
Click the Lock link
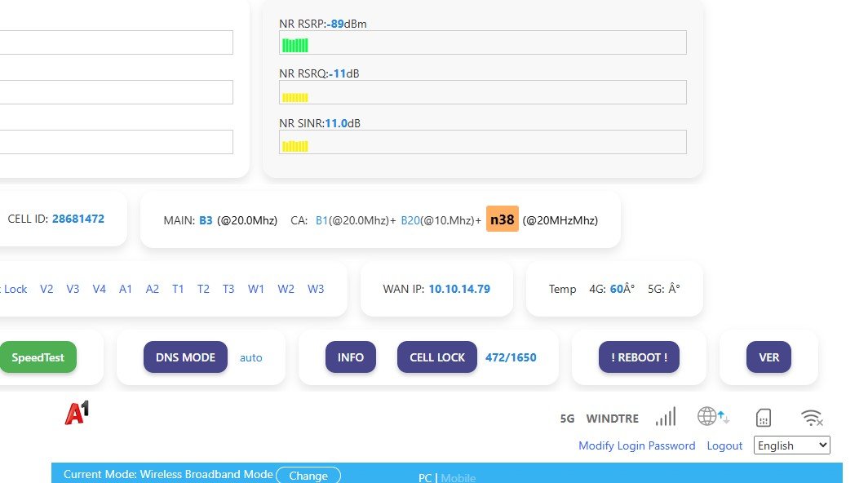[15, 289]
